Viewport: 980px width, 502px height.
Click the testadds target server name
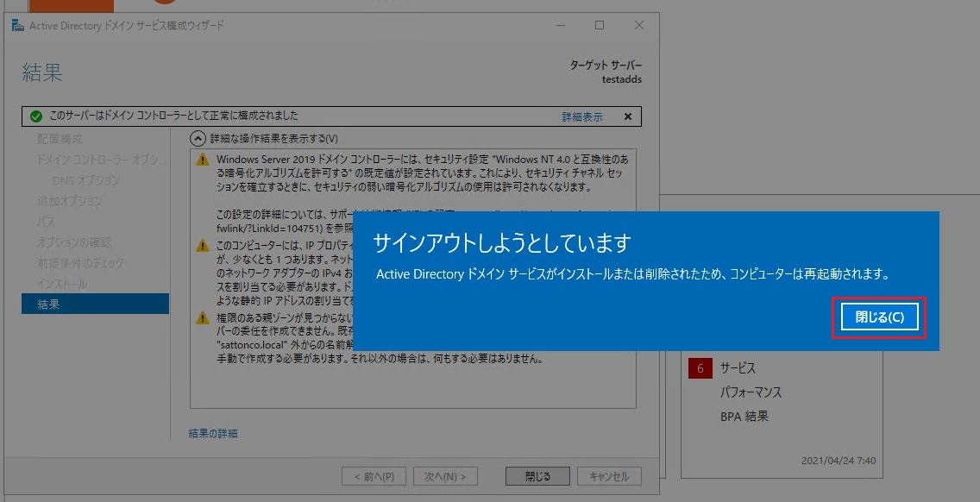pyautogui.click(x=621, y=79)
